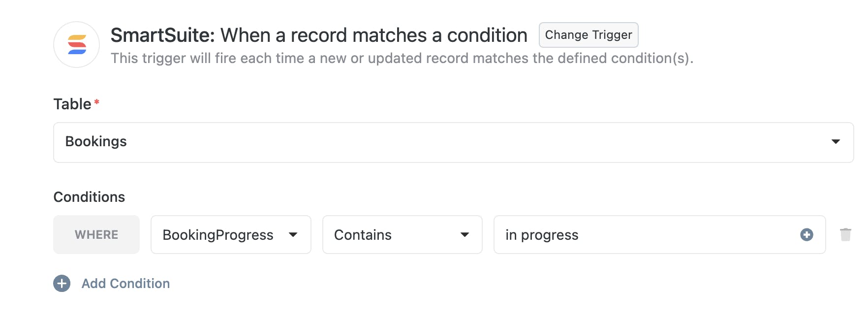
Task: Click the selected "Bookings" value text
Action: 96,142
